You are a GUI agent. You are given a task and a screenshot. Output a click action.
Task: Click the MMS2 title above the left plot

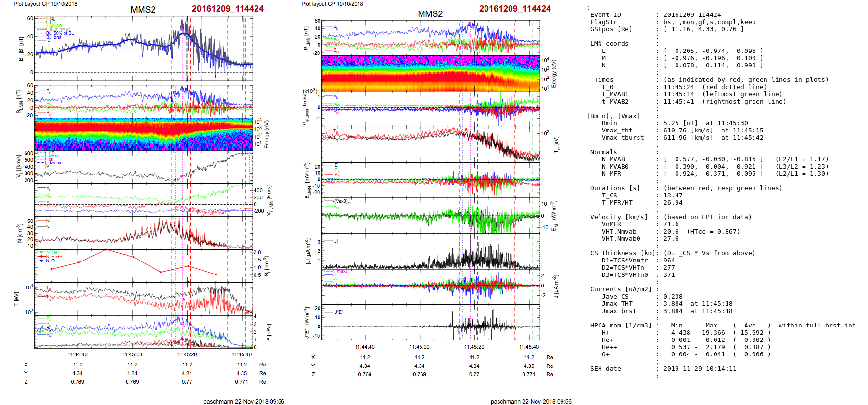(143, 10)
